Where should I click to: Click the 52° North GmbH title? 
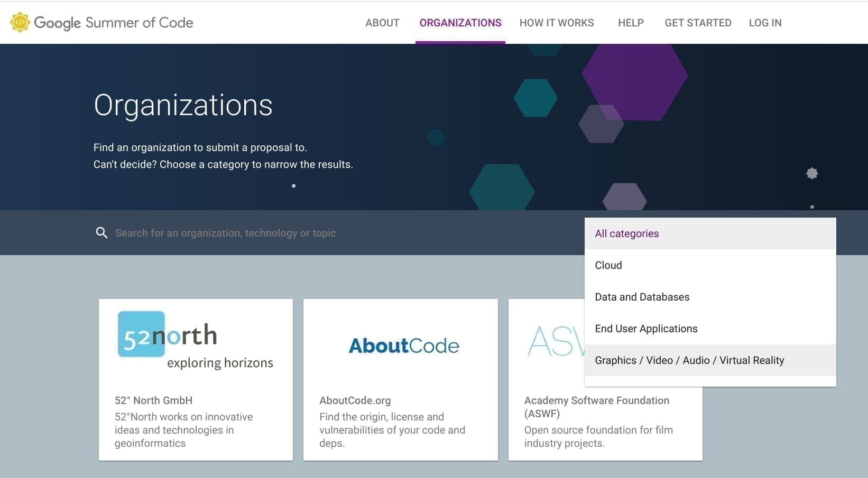pos(153,400)
